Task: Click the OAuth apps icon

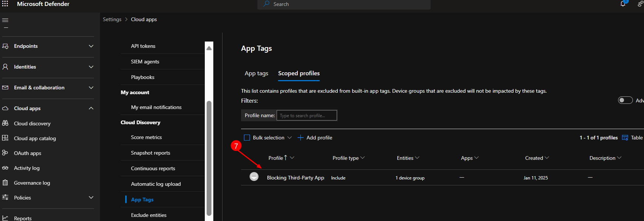Action: (5, 153)
